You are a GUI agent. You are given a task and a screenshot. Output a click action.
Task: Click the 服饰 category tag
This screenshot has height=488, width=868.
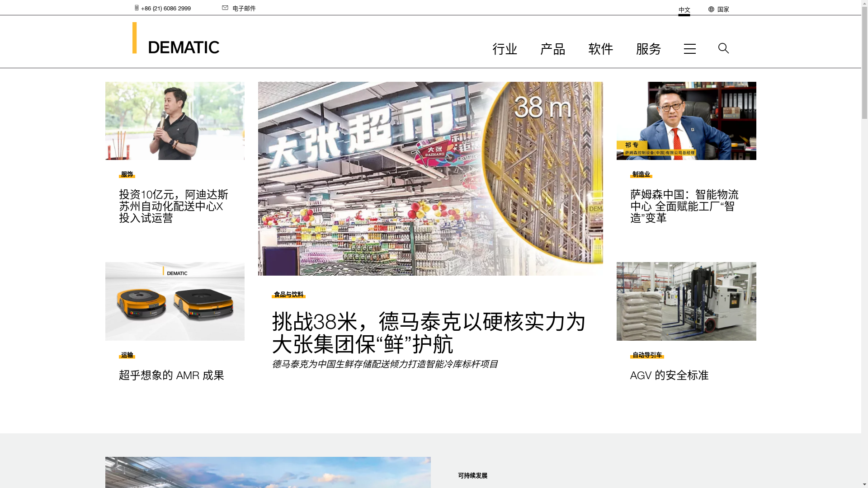tap(127, 174)
